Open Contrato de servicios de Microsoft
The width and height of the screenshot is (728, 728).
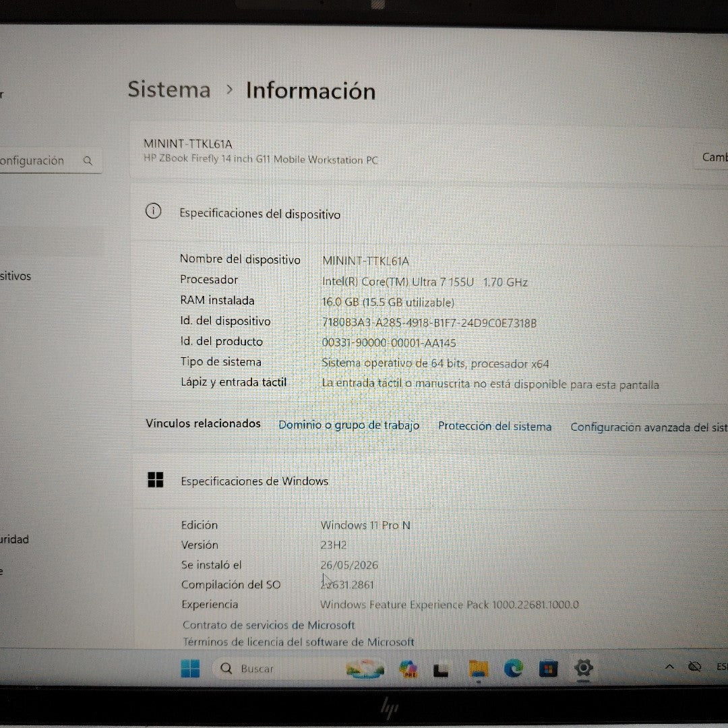268,625
